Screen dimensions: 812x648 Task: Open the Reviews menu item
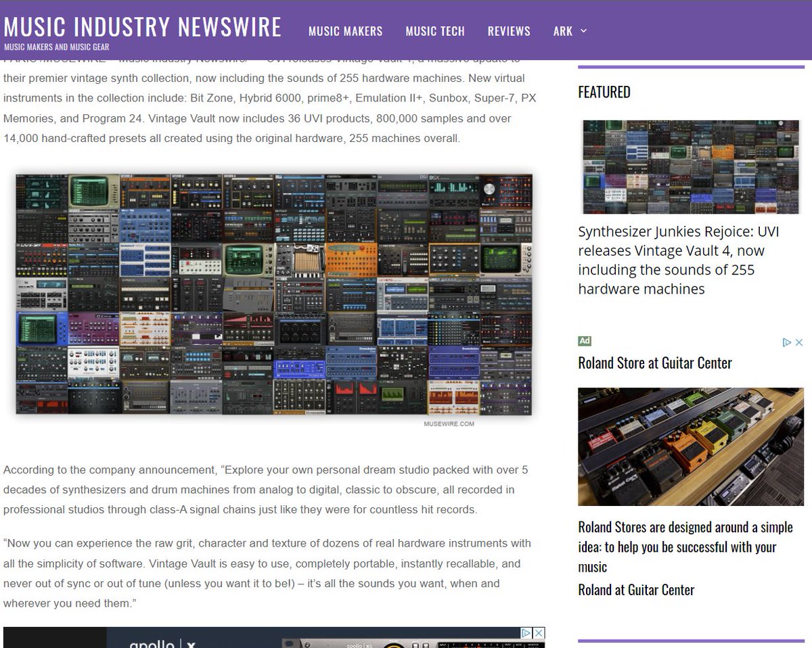[x=509, y=31]
